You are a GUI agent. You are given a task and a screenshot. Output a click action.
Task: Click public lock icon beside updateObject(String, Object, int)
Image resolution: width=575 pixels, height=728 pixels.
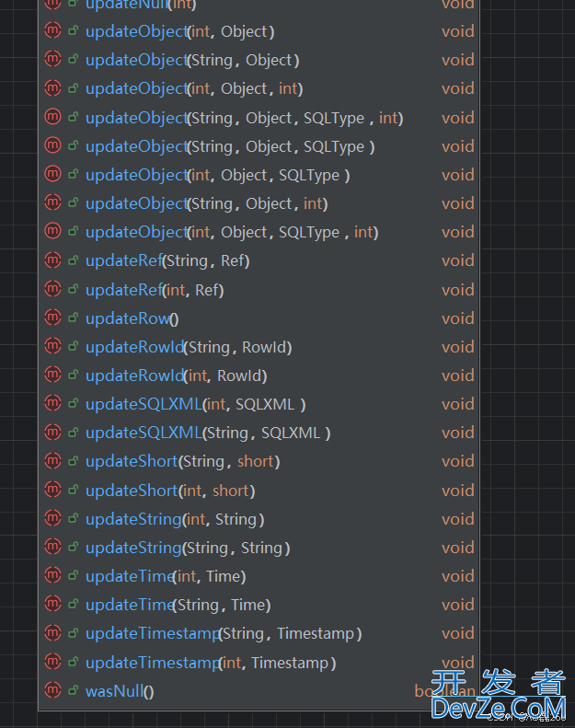click(73, 202)
